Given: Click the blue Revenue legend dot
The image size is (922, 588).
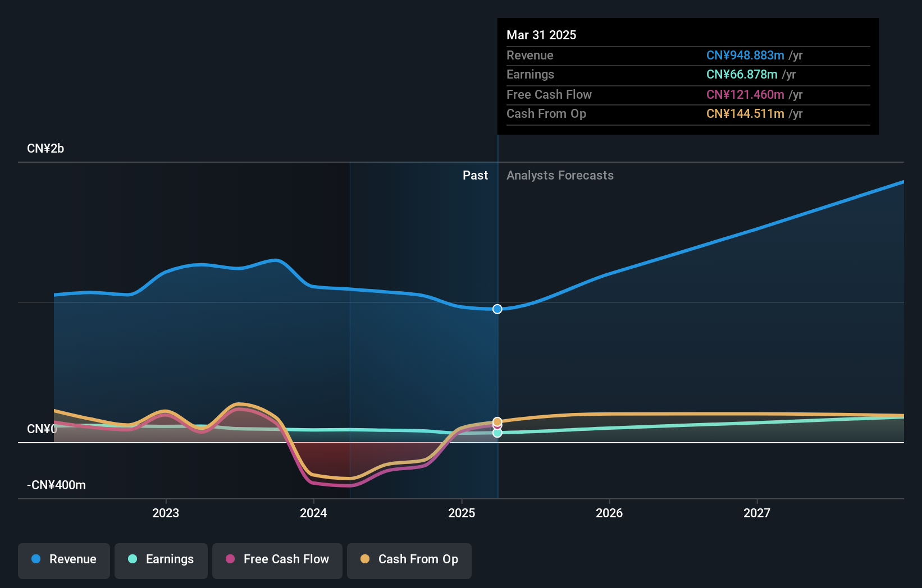Looking at the screenshot, I should [36, 559].
